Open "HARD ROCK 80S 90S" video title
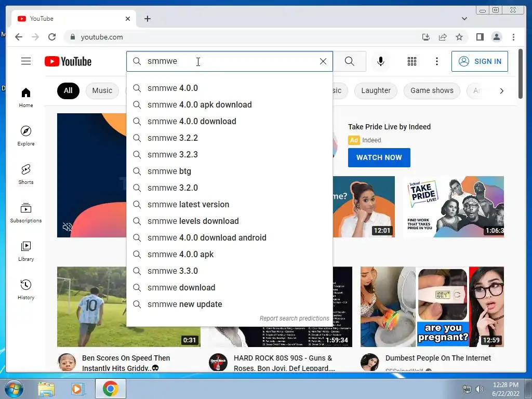This screenshot has height=399, width=532. click(284, 363)
